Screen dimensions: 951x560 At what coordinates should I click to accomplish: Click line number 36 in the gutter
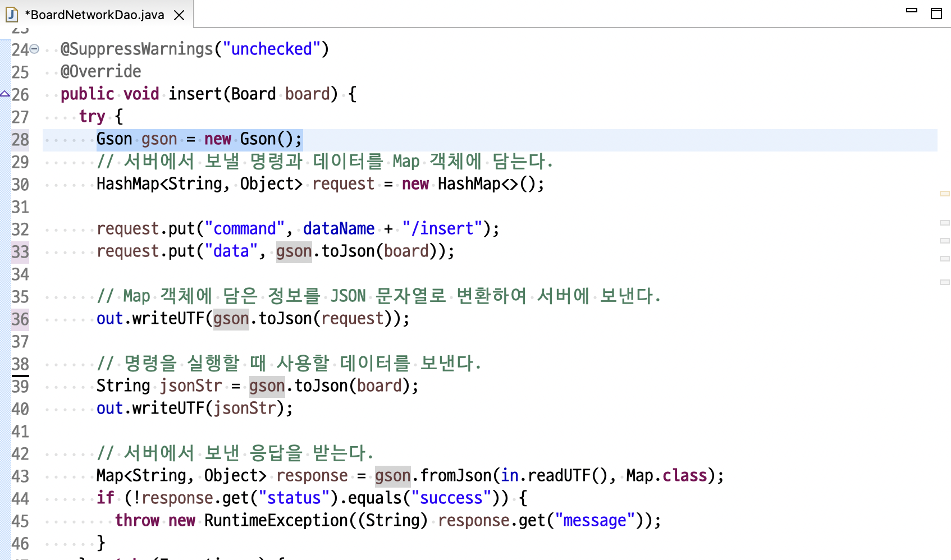(x=20, y=319)
